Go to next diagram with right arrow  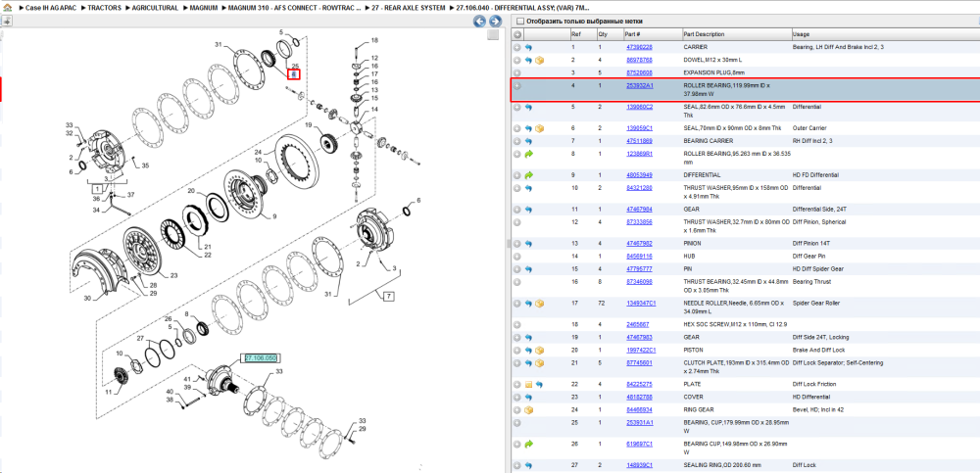click(x=495, y=22)
